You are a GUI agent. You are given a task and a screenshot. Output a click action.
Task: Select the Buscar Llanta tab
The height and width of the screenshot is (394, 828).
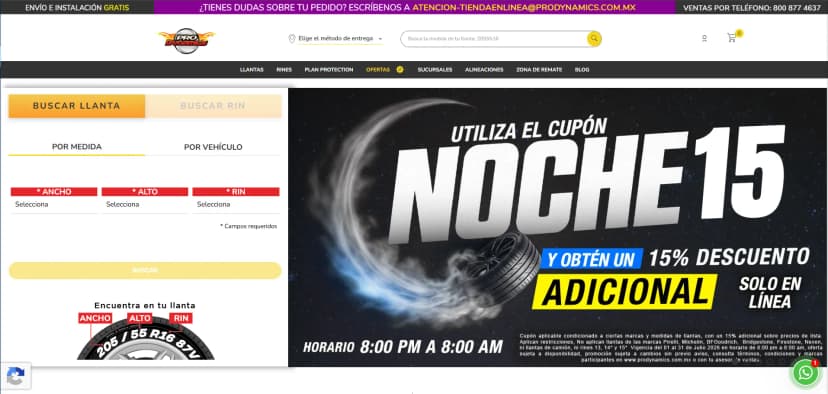pos(77,106)
